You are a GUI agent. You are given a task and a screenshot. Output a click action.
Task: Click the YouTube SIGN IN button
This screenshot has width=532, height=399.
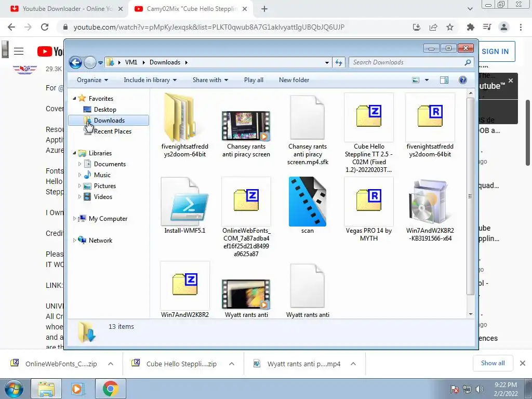point(495,51)
